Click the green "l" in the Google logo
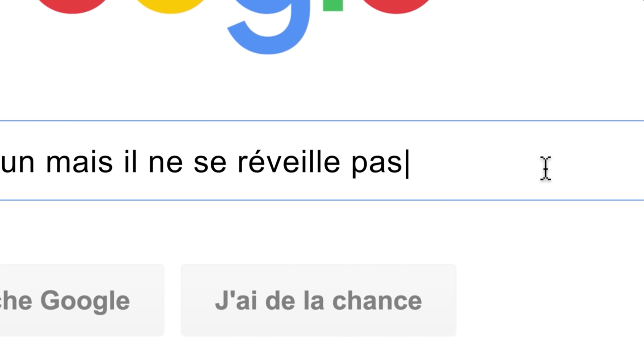Viewport: 644px width, 360px height. pos(333,5)
